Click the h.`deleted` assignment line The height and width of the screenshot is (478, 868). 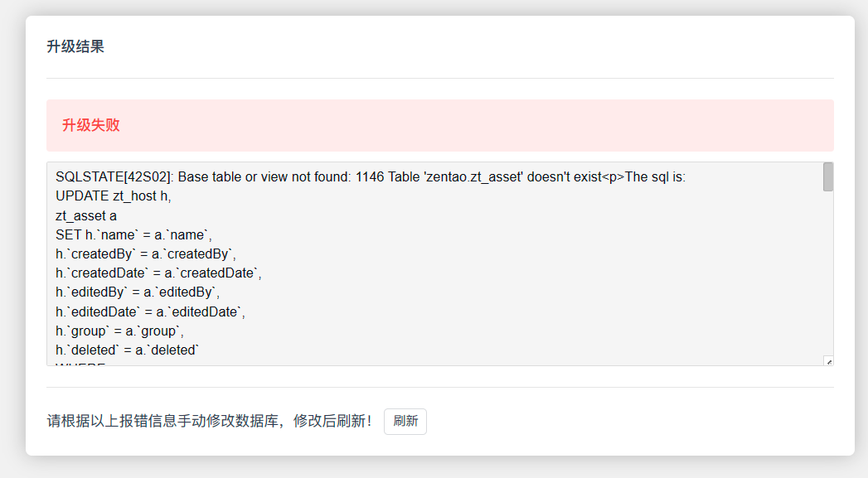(x=127, y=350)
